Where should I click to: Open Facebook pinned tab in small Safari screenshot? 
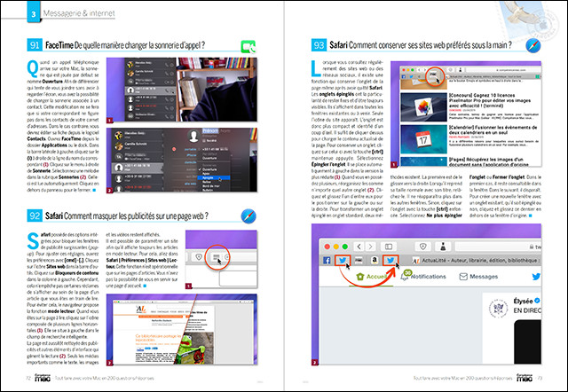pyautogui.click(x=403, y=77)
